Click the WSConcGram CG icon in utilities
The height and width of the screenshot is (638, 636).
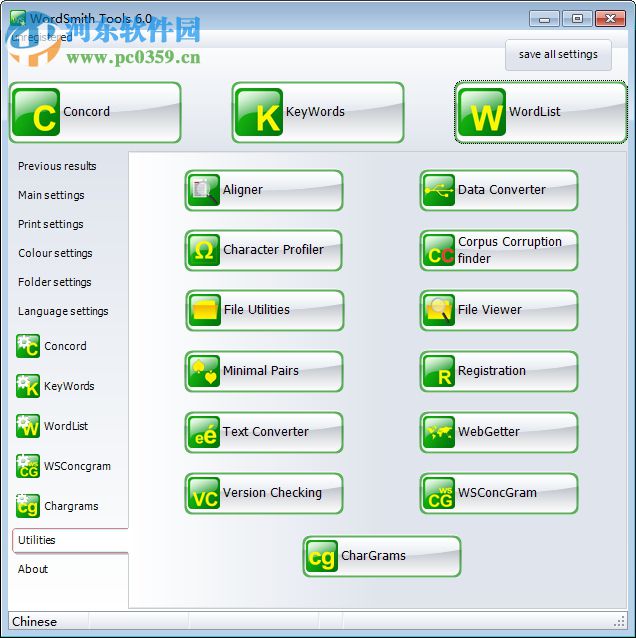pos(439,493)
